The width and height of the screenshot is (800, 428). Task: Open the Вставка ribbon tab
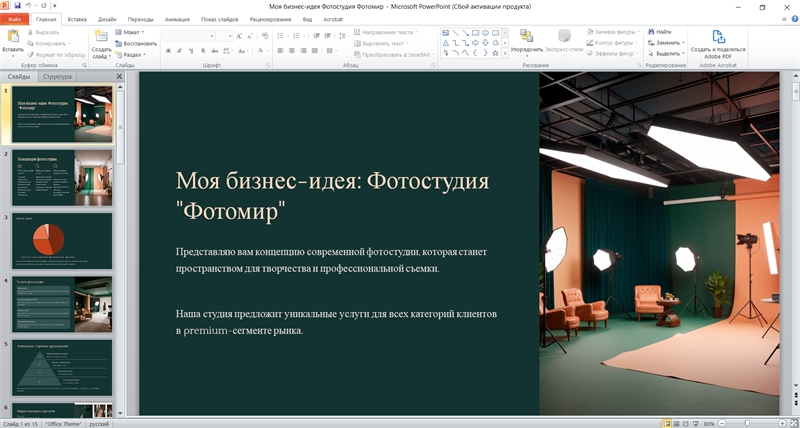pyautogui.click(x=77, y=19)
